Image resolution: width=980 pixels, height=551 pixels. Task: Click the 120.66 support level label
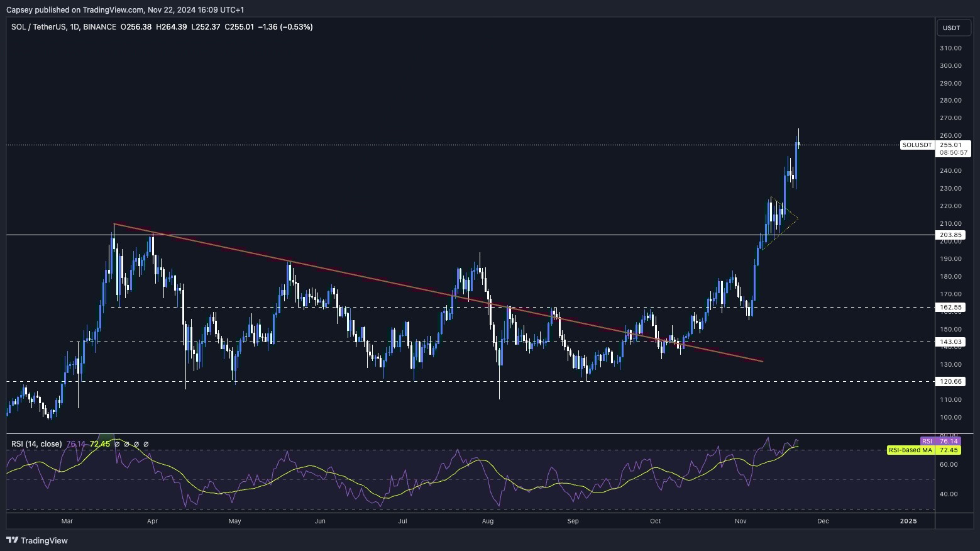pyautogui.click(x=951, y=381)
